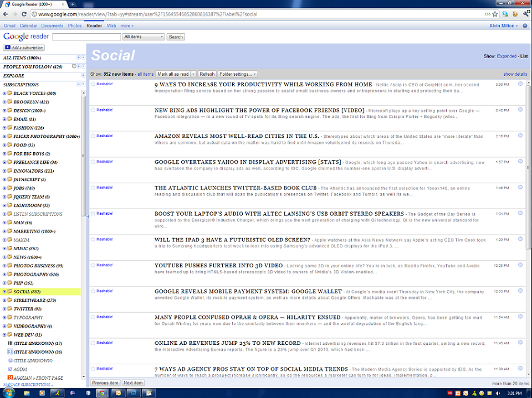The image size is (532, 398).
Task: Expand the Brooklyn folder
Action: point(4,102)
